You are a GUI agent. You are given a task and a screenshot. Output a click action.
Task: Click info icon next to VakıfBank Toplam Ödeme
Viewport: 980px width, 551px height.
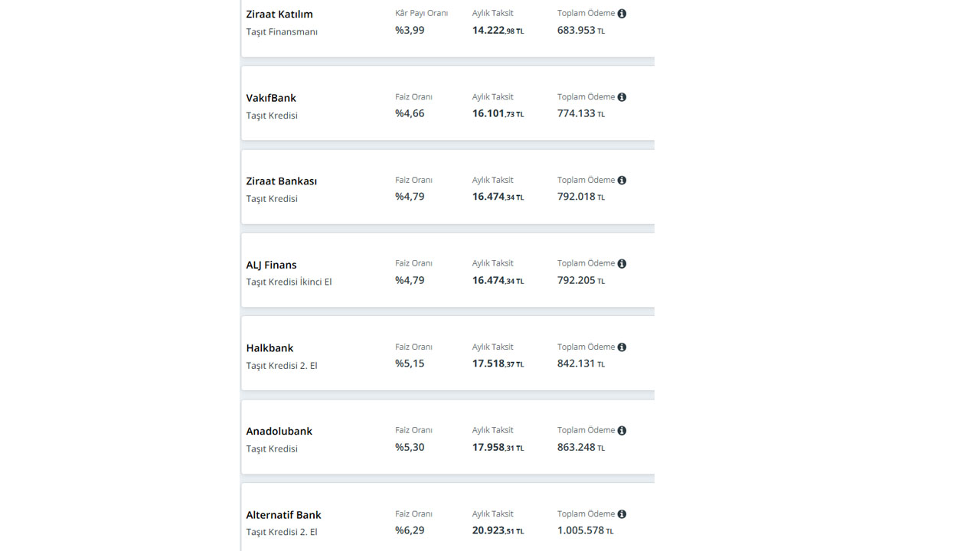tap(622, 97)
